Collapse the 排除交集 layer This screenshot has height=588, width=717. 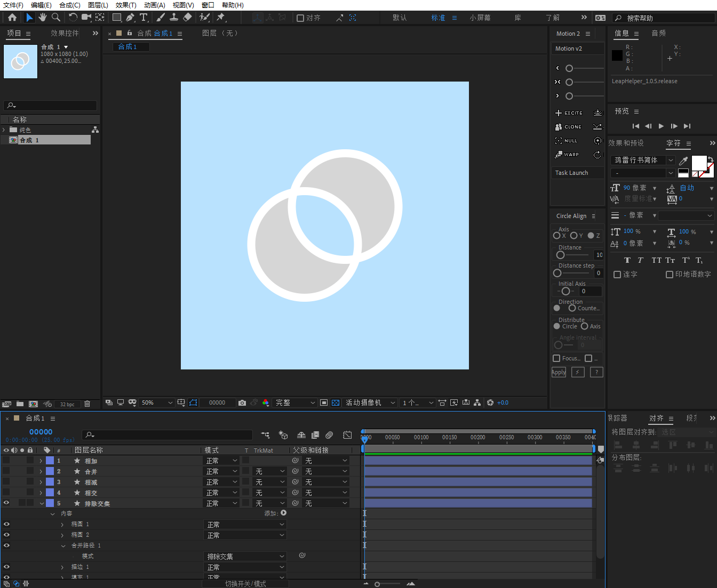pos(41,503)
